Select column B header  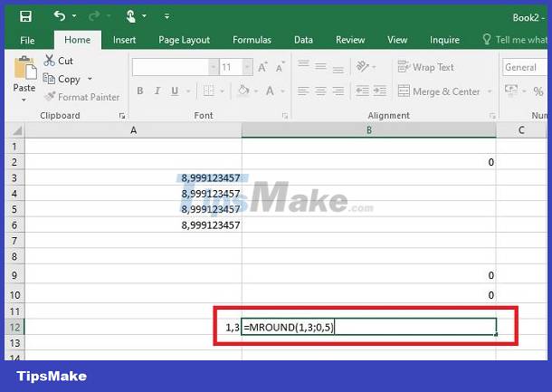369,130
